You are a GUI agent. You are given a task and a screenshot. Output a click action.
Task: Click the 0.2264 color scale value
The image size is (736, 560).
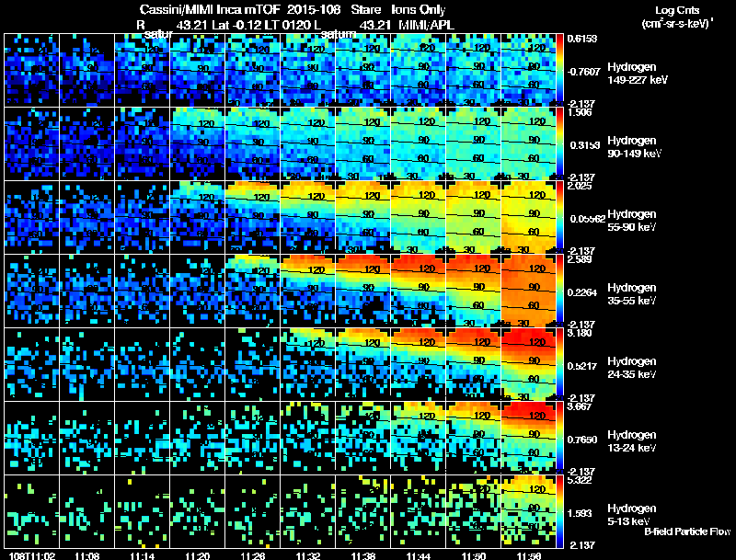(x=582, y=292)
